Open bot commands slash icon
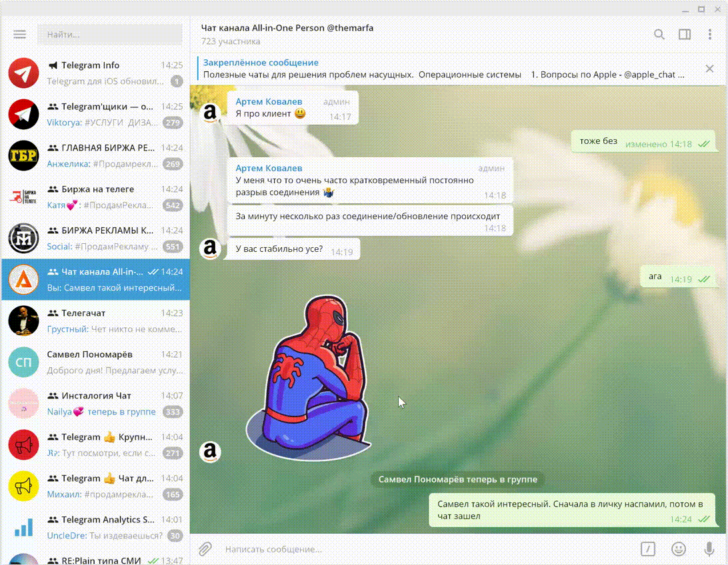 tap(648, 549)
